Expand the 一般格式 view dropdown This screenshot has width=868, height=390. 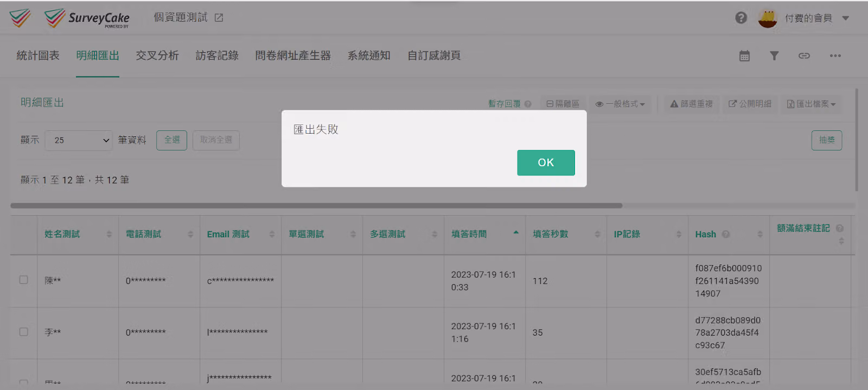[620, 104]
